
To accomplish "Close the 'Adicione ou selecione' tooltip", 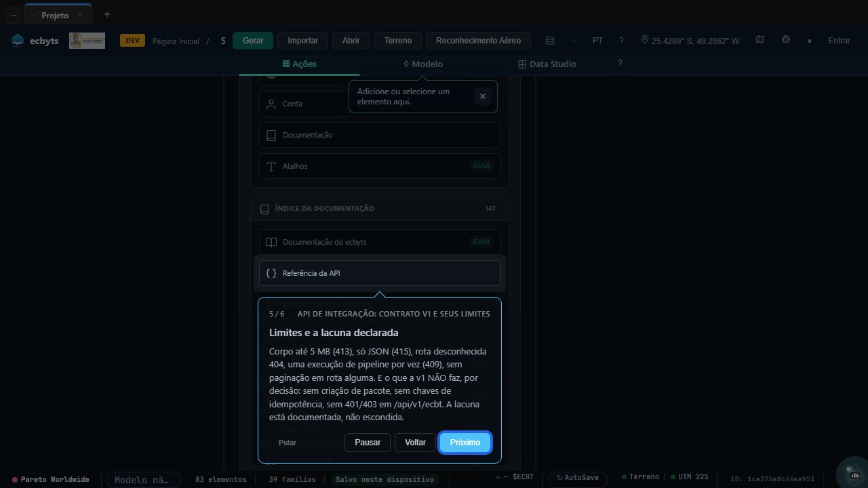I will tap(483, 96).
